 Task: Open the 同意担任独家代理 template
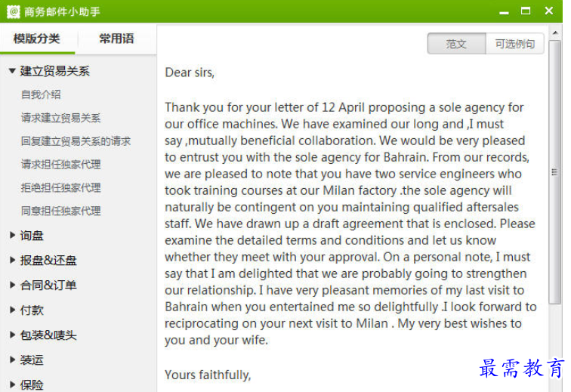click(61, 211)
